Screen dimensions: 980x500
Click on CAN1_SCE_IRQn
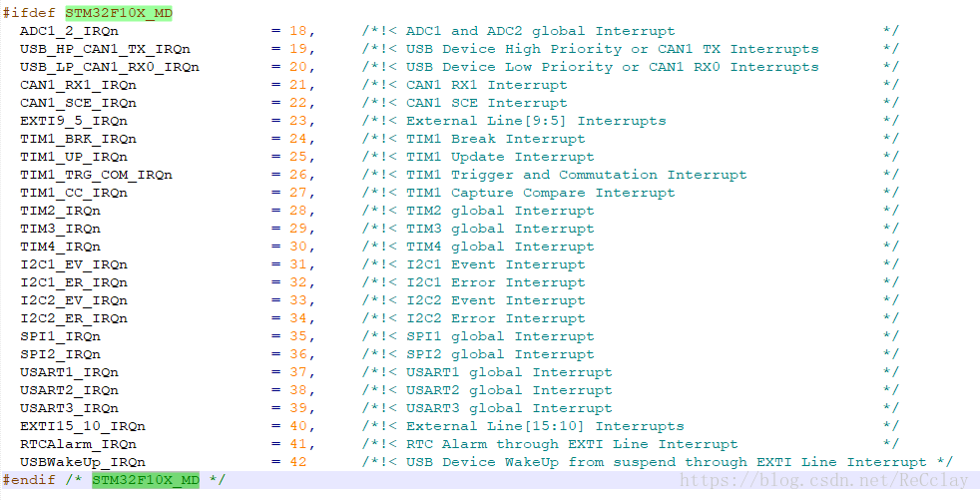pos(78,103)
